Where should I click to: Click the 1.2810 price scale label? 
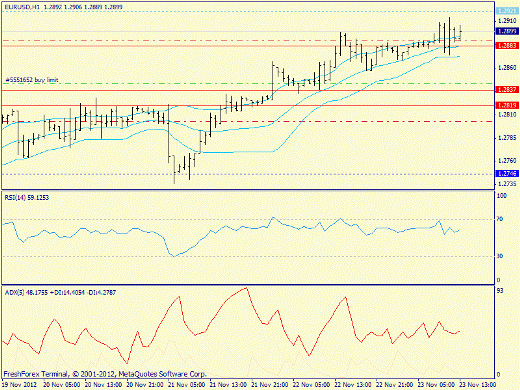pyautogui.click(x=507, y=114)
